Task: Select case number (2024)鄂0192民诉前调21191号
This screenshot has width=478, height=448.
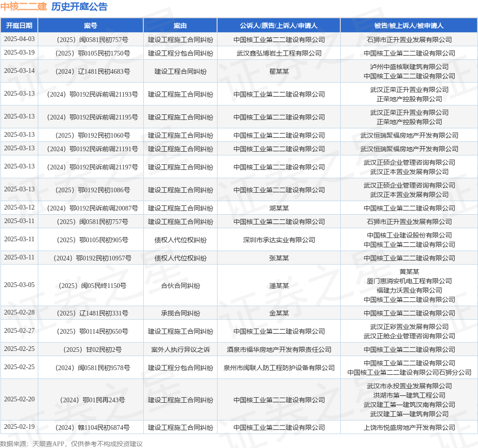Action: pos(93,149)
